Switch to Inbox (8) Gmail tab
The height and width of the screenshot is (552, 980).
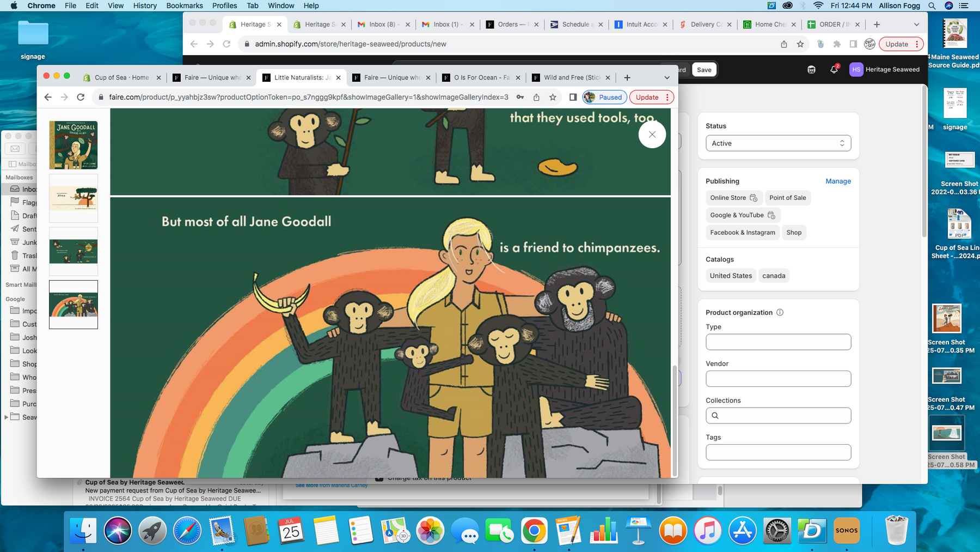[383, 25]
